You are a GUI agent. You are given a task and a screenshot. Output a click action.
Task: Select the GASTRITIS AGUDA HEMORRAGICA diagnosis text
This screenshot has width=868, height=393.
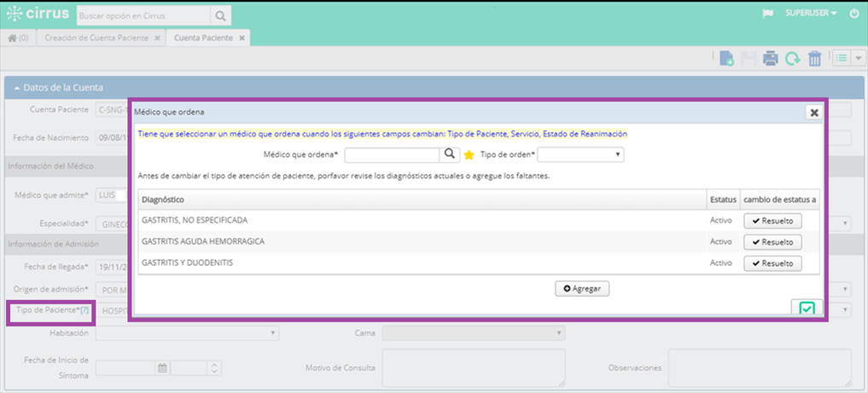pyautogui.click(x=202, y=241)
